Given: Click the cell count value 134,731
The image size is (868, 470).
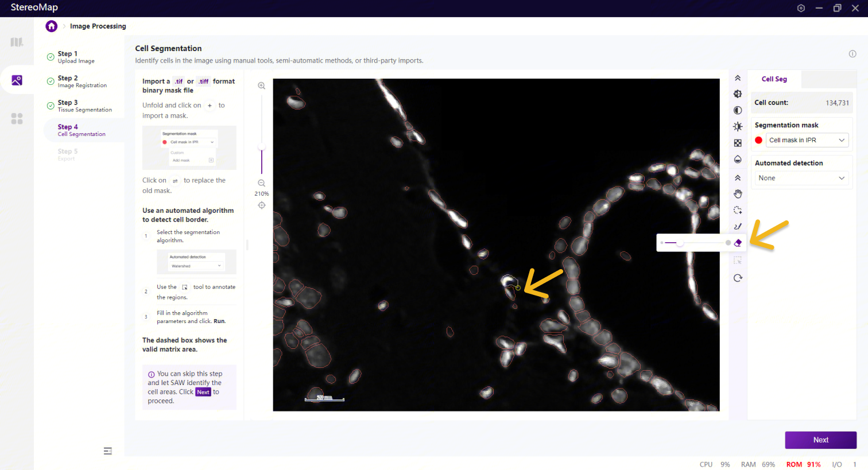Looking at the screenshot, I should (838, 103).
